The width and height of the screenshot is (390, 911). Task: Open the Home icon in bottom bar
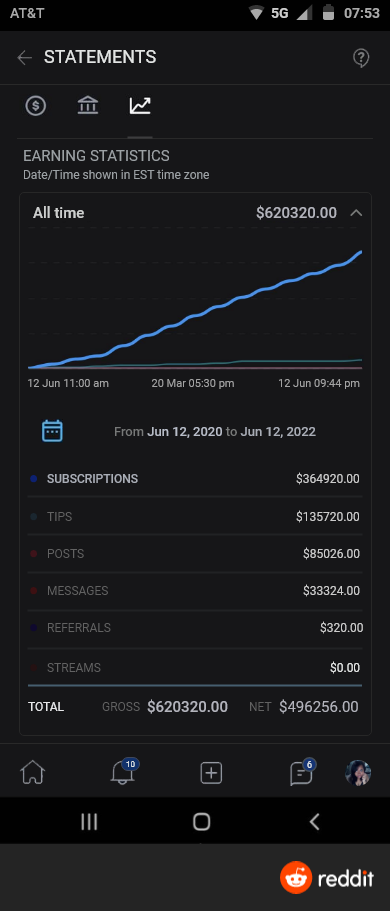33,773
